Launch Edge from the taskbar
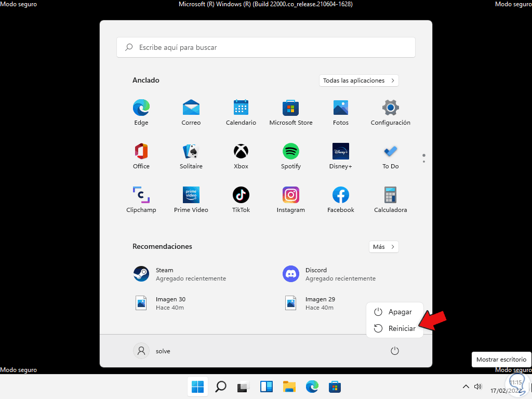 click(312, 387)
